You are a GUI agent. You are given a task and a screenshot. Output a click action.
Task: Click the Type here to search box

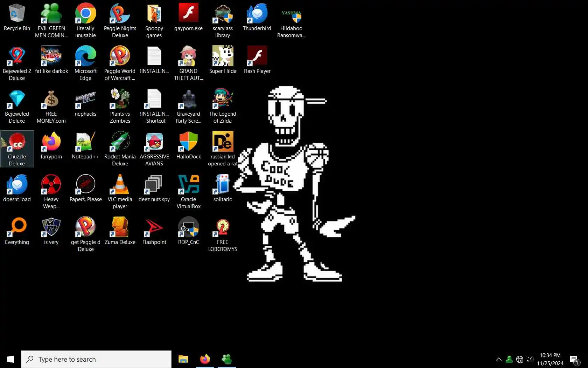pyautogui.click(x=96, y=359)
